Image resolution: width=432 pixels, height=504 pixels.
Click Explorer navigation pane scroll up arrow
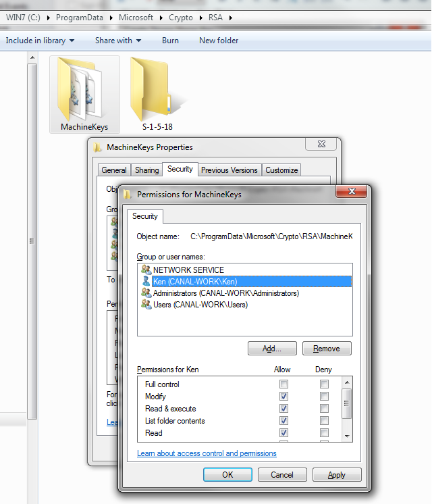[x=32, y=57]
